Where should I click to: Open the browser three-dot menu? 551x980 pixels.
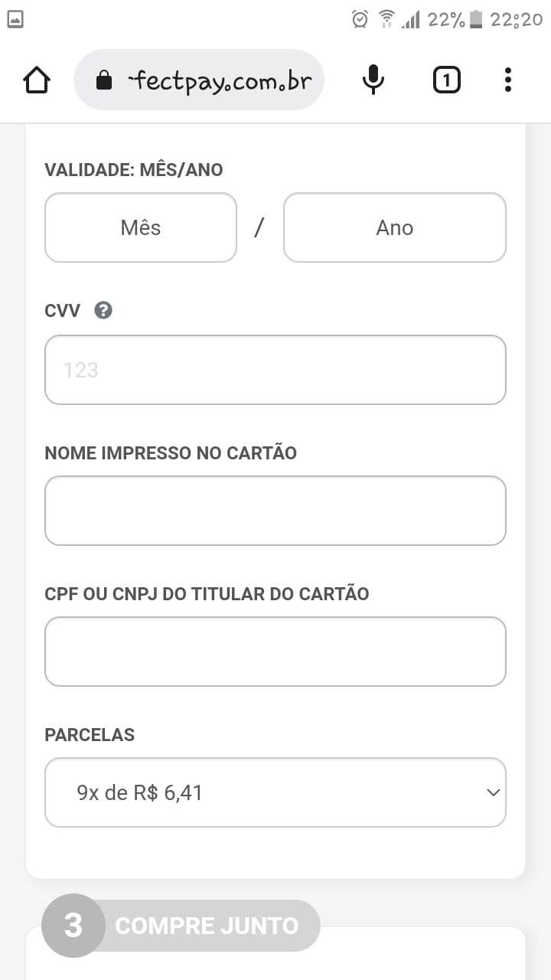(508, 80)
